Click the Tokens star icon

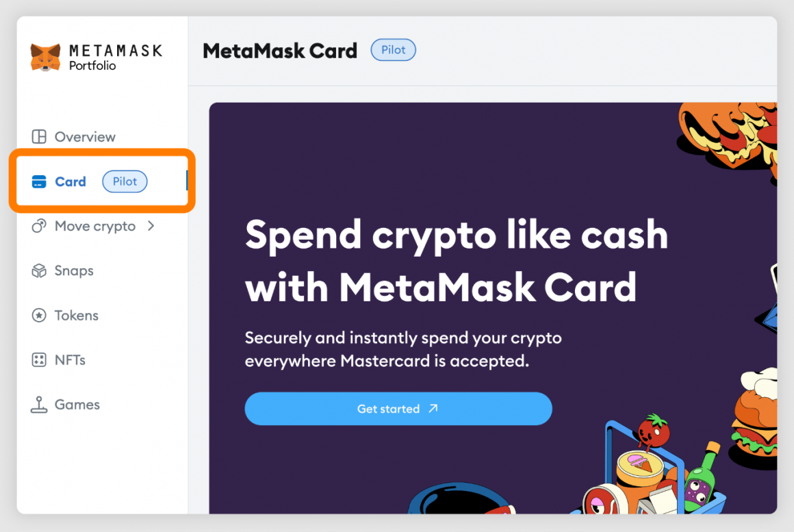38,315
